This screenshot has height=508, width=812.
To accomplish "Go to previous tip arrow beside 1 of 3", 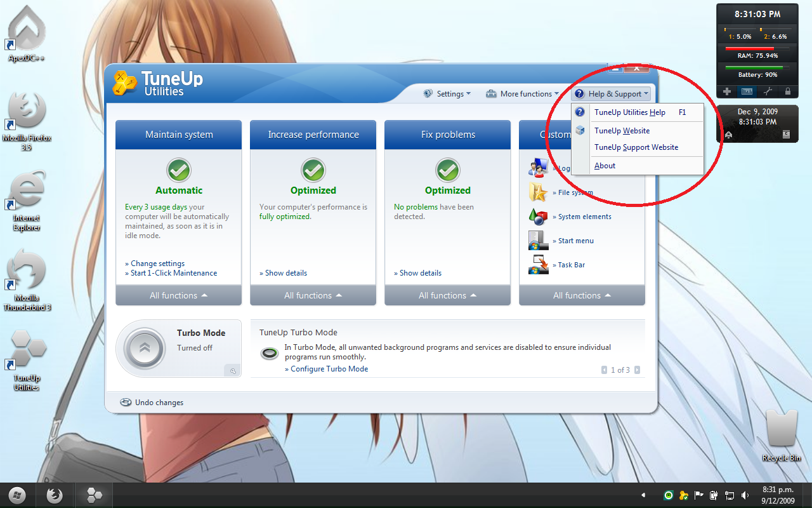I will tap(604, 370).
